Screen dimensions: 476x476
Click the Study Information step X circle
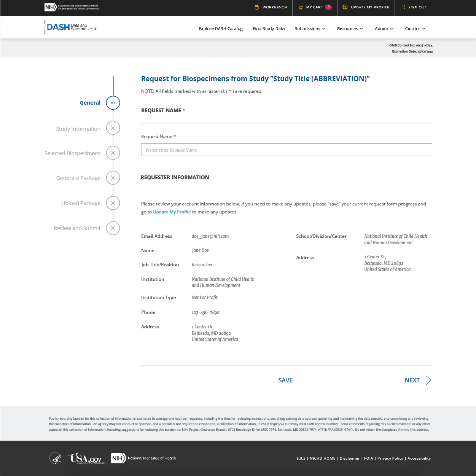pyautogui.click(x=113, y=128)
